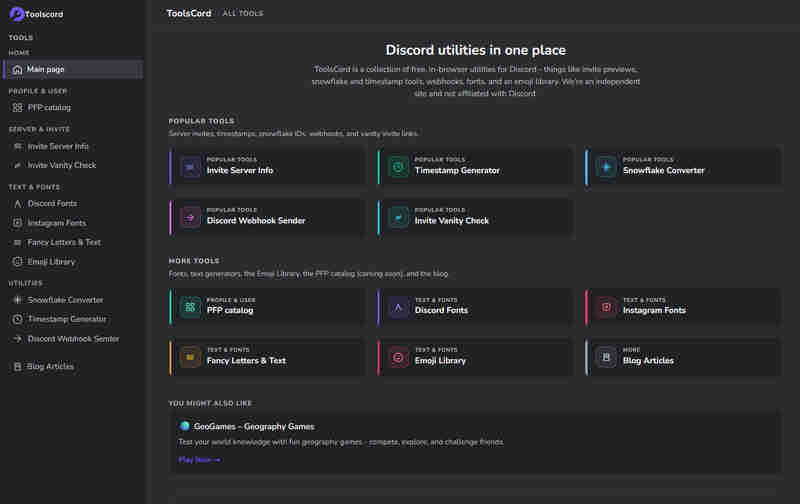Open GeoGames – Geography Games title link
Viewport: 800px width, 504px height.
click(254, 426)
